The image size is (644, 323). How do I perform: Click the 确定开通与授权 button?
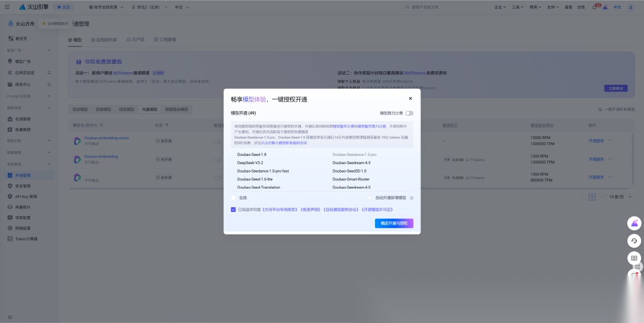pos(394,223)
